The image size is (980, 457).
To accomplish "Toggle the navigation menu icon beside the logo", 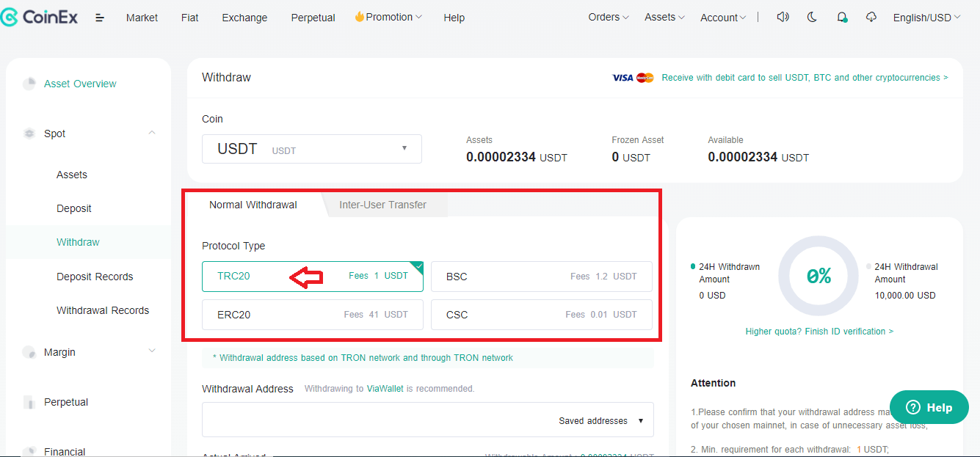I will tap(100, 18).
